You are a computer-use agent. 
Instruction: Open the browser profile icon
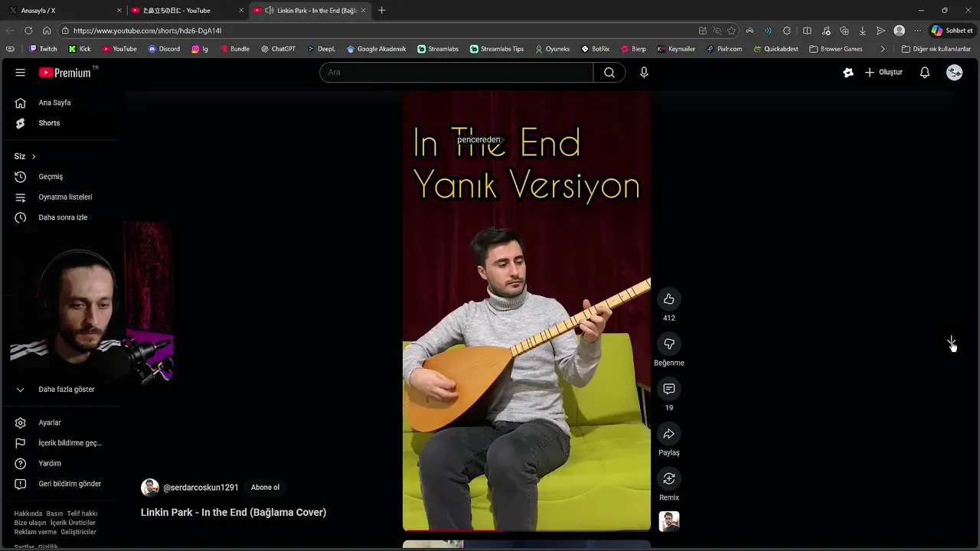point(900,31)
